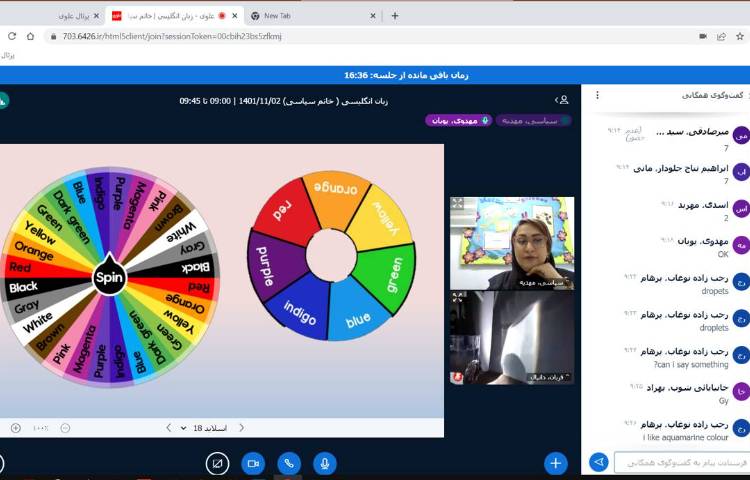Image resolution: width=750 pixels, height=480 pixels.
Task: Click the share screen icon
Action: click(217, 463)
